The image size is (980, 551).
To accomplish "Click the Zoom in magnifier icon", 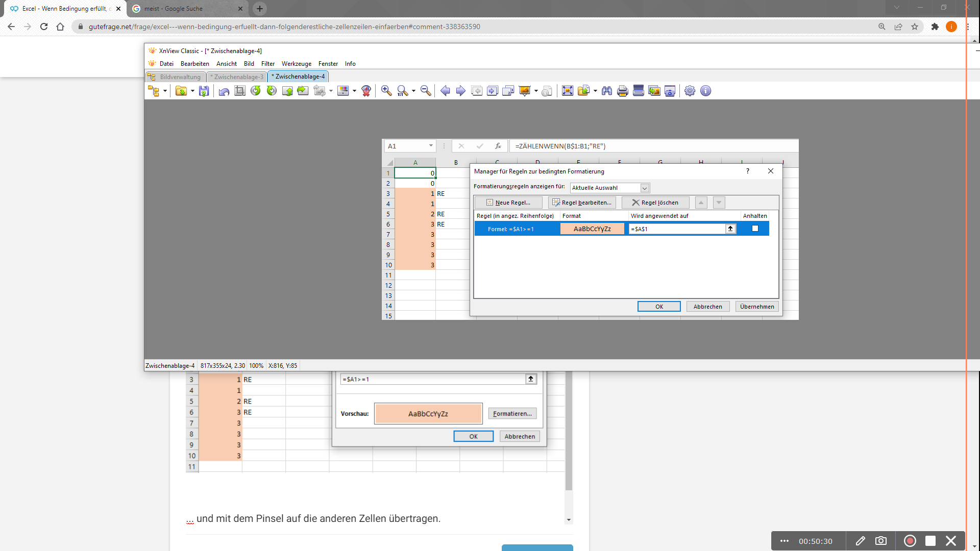I will (x=386, y=91).
